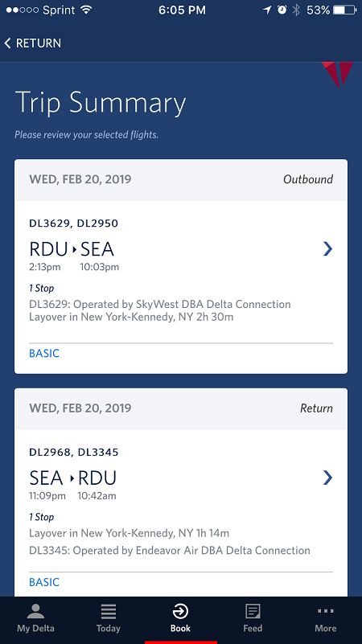Expand the SEA to RDU flight details chevron

[x=327, y=478]
